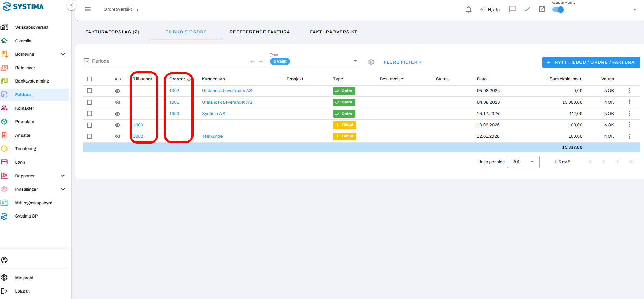Check the Testkunde row checkbox

[x=90, y=136]
